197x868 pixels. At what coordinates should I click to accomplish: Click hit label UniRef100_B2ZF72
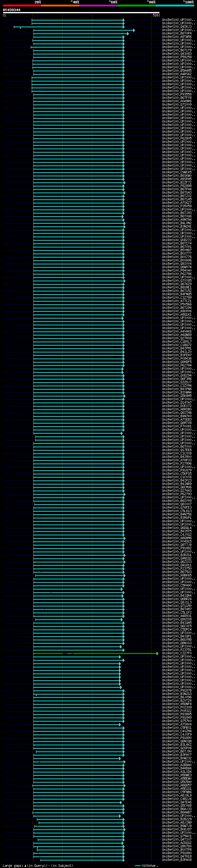tap(177, 182)
